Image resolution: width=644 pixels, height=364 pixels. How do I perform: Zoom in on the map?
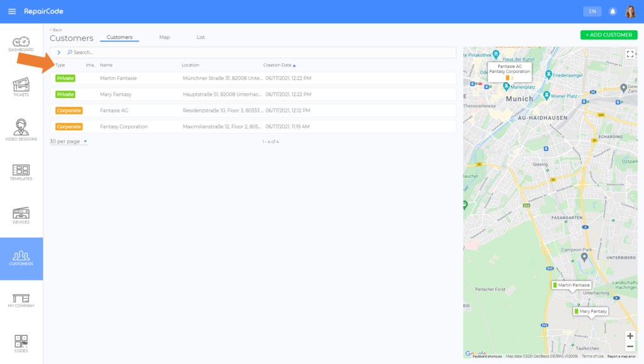coord(630,336)
